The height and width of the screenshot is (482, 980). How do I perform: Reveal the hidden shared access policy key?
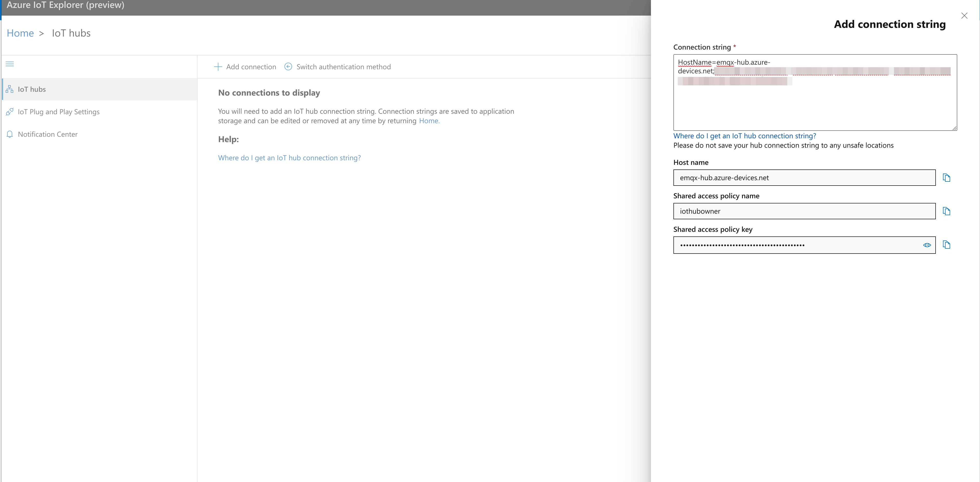point(927,245)
